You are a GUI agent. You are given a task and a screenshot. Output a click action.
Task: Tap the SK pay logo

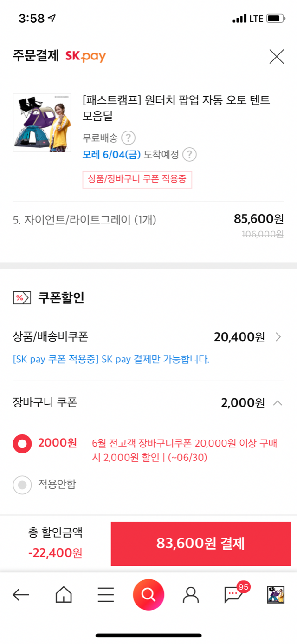pos(85,57)
